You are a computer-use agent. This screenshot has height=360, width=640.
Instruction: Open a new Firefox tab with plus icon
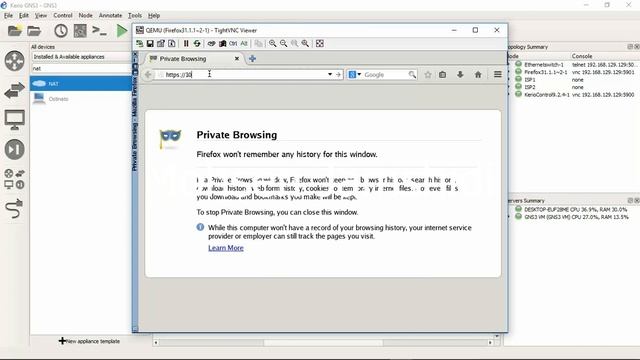pyautogui.click(x=252, y=59)
